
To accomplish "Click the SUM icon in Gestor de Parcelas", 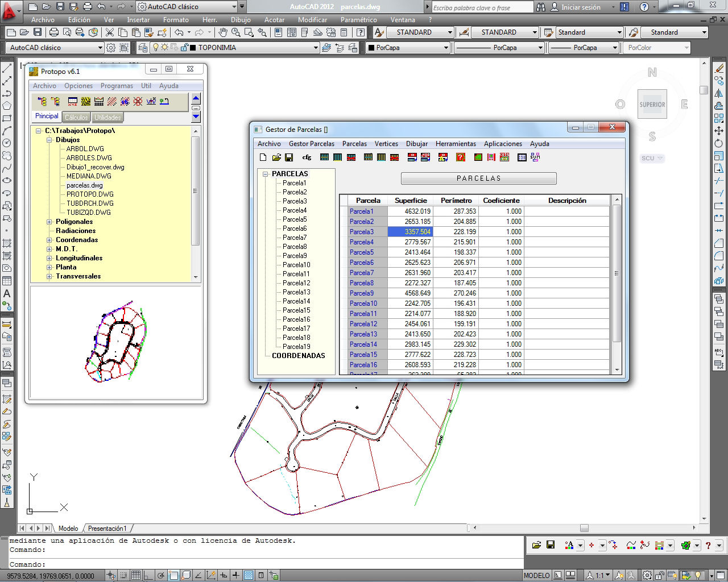I will point(535,157).
